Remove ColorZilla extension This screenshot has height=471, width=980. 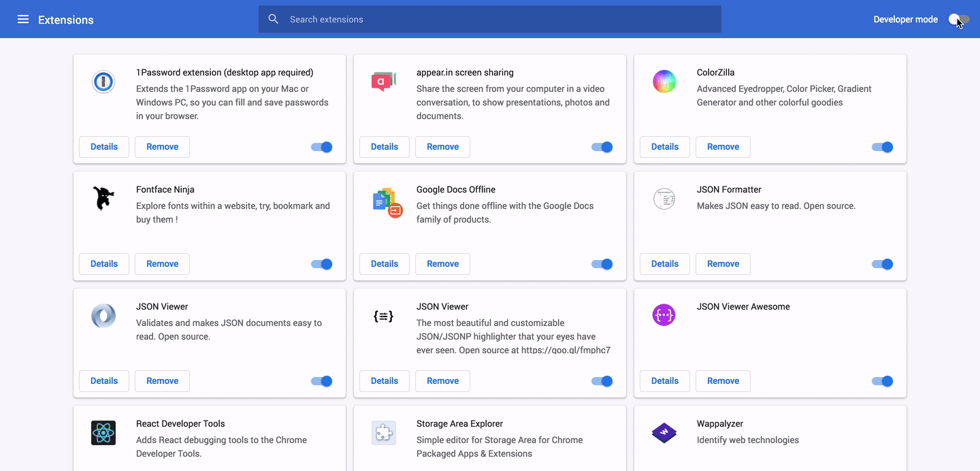[x=723, y=147]
